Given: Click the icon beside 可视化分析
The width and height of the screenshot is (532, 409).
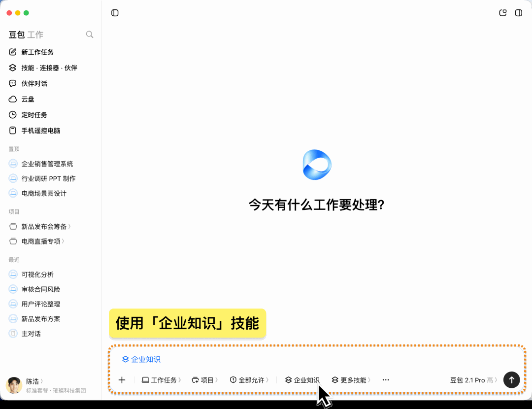Looking at the screenshot, I should tap(13, 274).
